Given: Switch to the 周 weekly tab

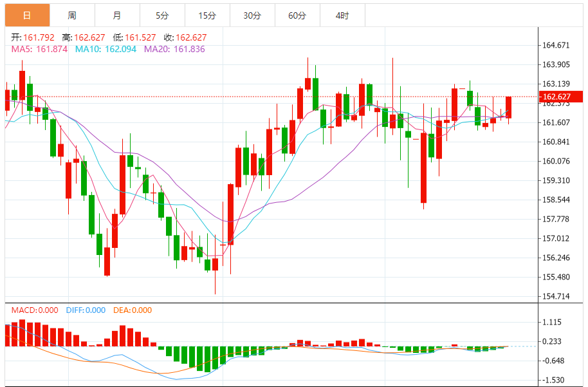Looking at the screenshot, I should click(73, 15).
